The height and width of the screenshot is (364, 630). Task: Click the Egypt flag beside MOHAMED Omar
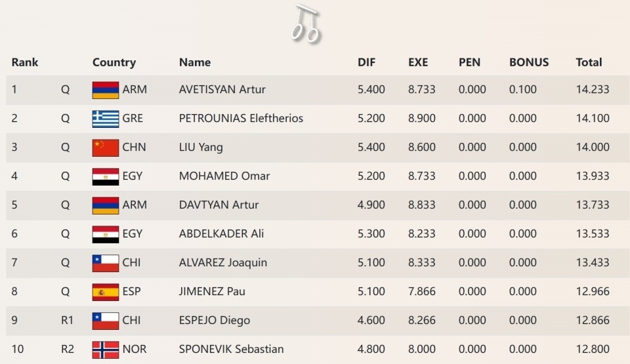pos(106,176)
